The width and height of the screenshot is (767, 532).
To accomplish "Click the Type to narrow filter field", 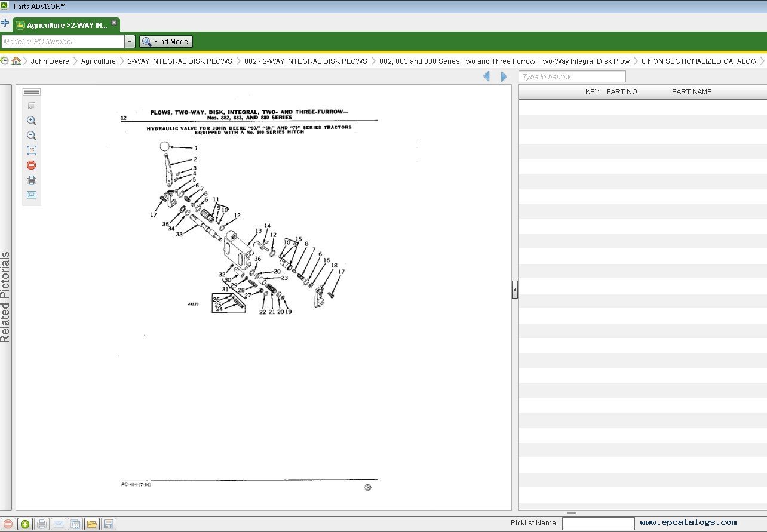I will (572, 76).
